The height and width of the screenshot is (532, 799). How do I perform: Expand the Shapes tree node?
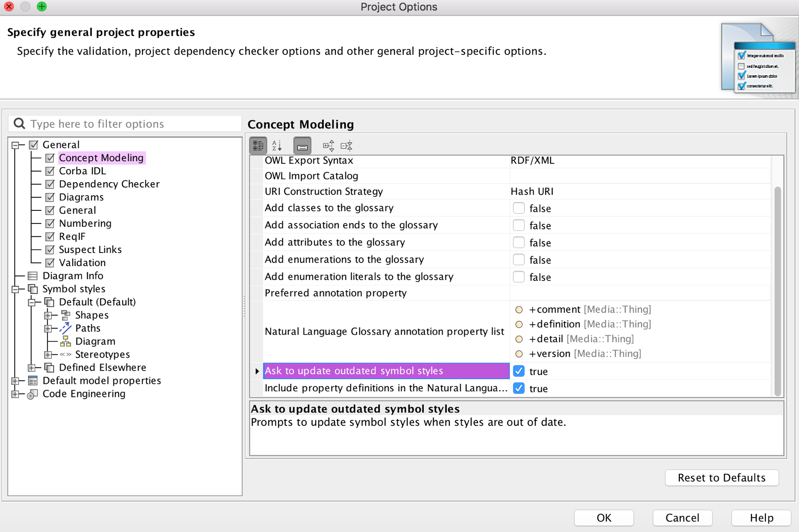tap(48, 315)
